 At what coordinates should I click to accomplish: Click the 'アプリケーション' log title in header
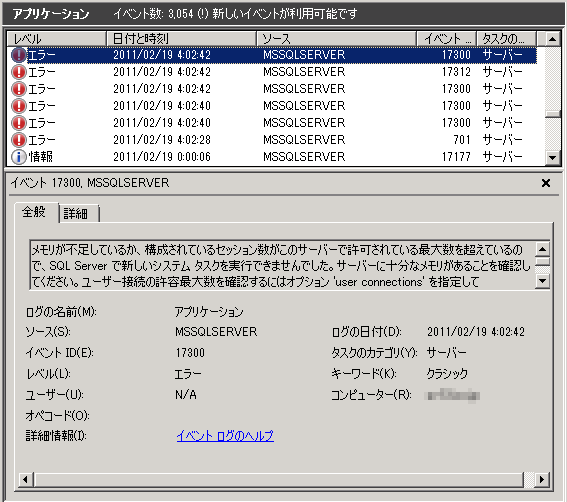(x=51, y=14)
